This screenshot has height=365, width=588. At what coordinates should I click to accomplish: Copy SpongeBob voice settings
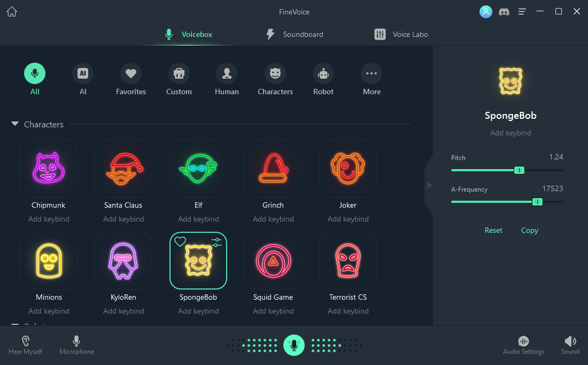tap(530, 230)
